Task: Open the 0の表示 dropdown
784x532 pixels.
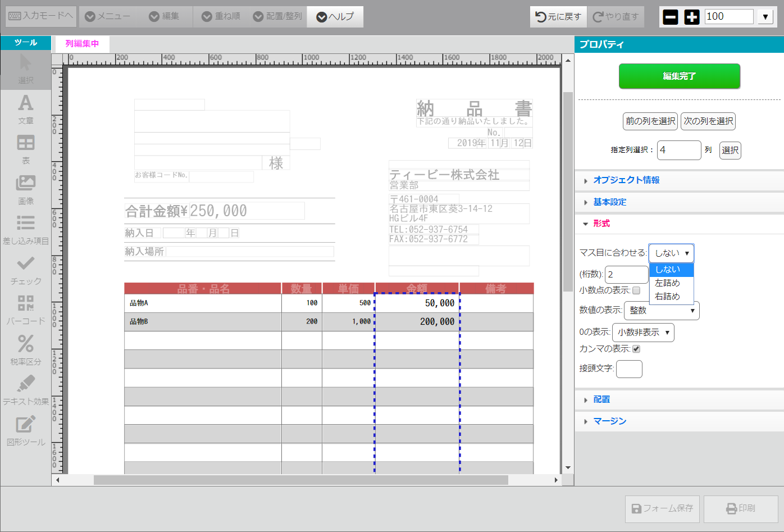Action: click(x=643, y=333)
